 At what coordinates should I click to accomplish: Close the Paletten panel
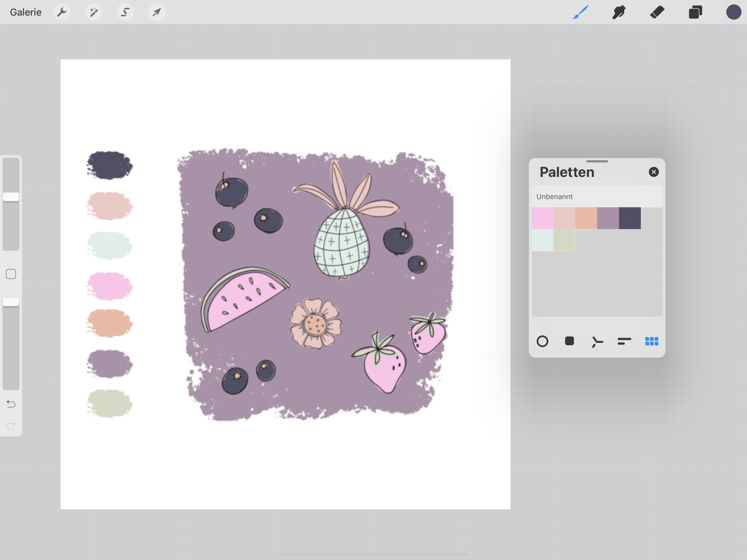(654, 172)
